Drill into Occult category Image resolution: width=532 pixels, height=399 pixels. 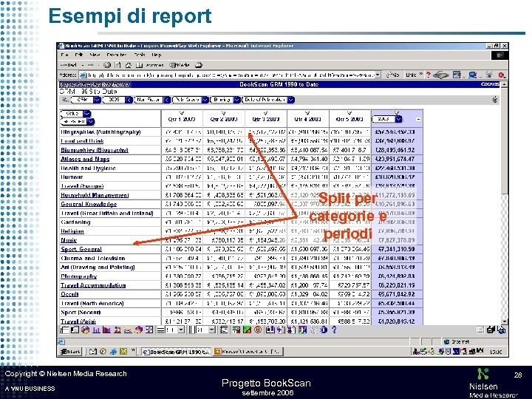[69, 294]
